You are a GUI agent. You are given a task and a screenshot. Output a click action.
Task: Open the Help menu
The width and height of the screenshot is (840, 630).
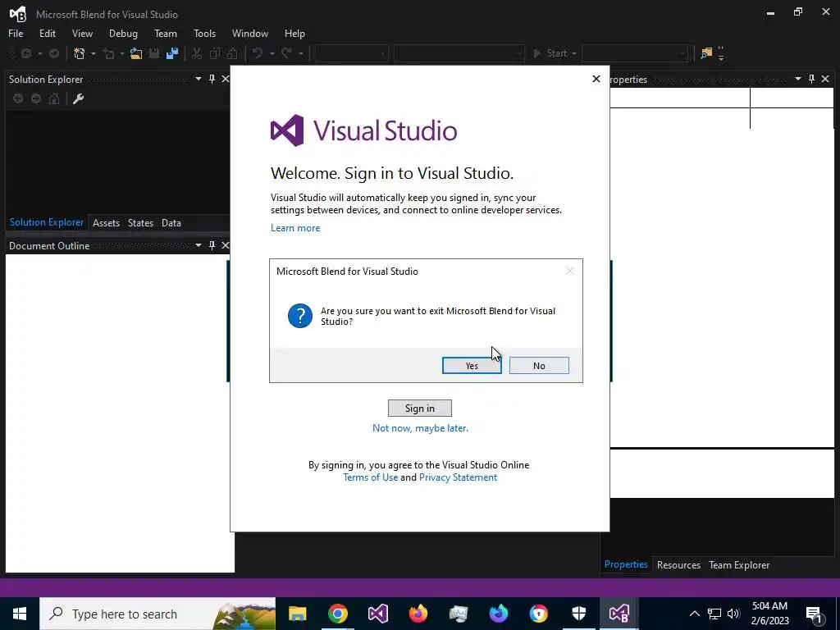(x=294, y=33)
